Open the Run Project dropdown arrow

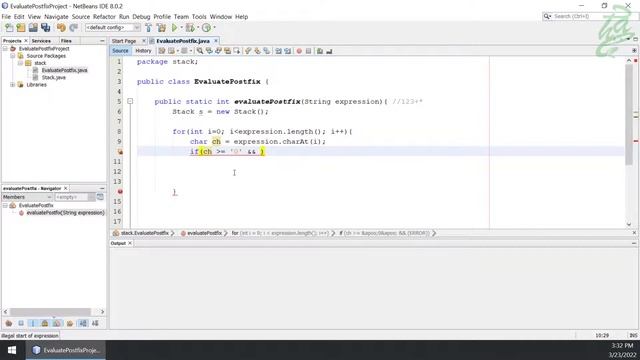182,27
